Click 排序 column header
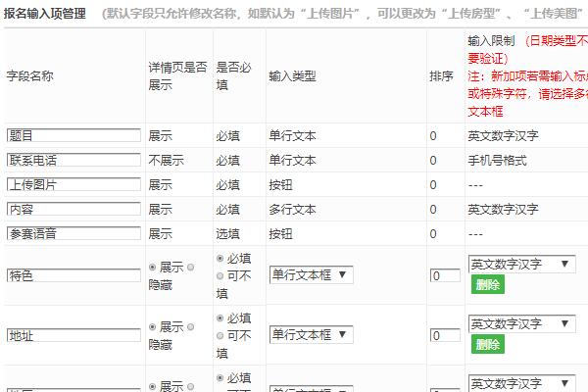 tap(441, 76)
